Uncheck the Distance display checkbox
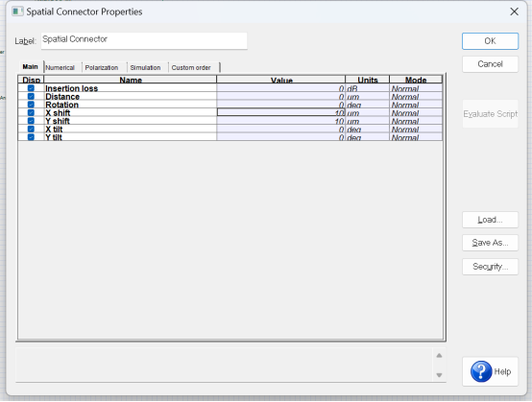Screen dimensions: 532x402 (31, 96)
